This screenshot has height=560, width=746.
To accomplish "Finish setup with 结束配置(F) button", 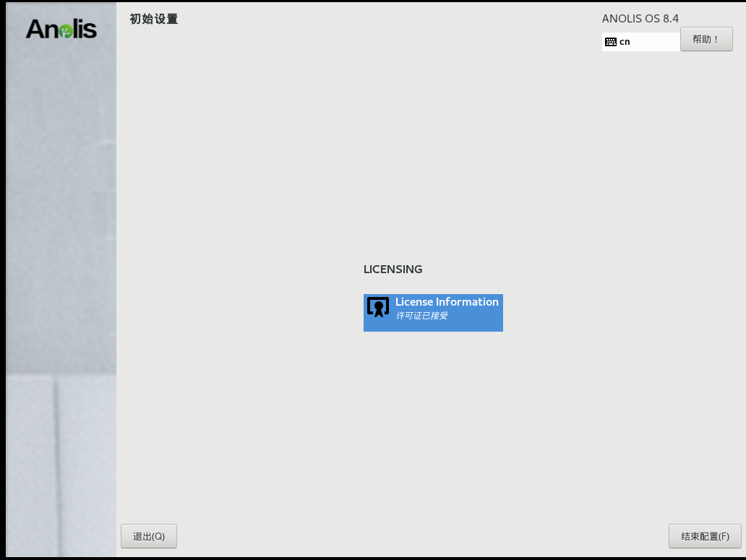I will point(705,536).
